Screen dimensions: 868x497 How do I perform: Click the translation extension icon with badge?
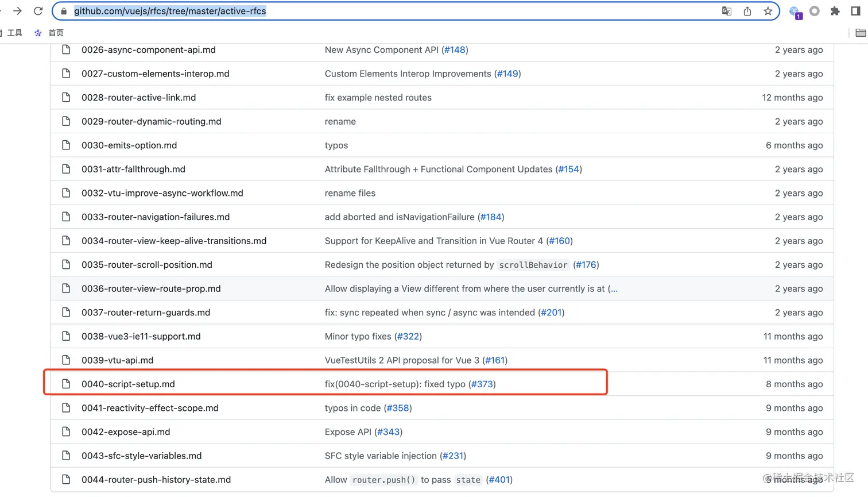click(795, 11)
